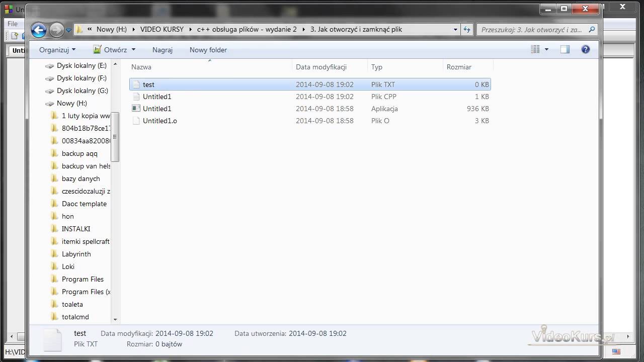Open address bar history dropdown

click(x=455, y=30)
